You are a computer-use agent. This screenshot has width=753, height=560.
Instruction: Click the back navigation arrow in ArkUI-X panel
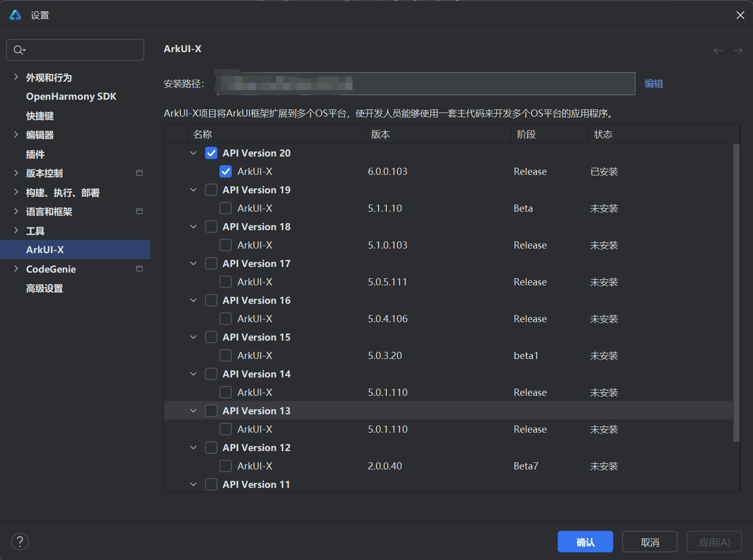(718, 50)
